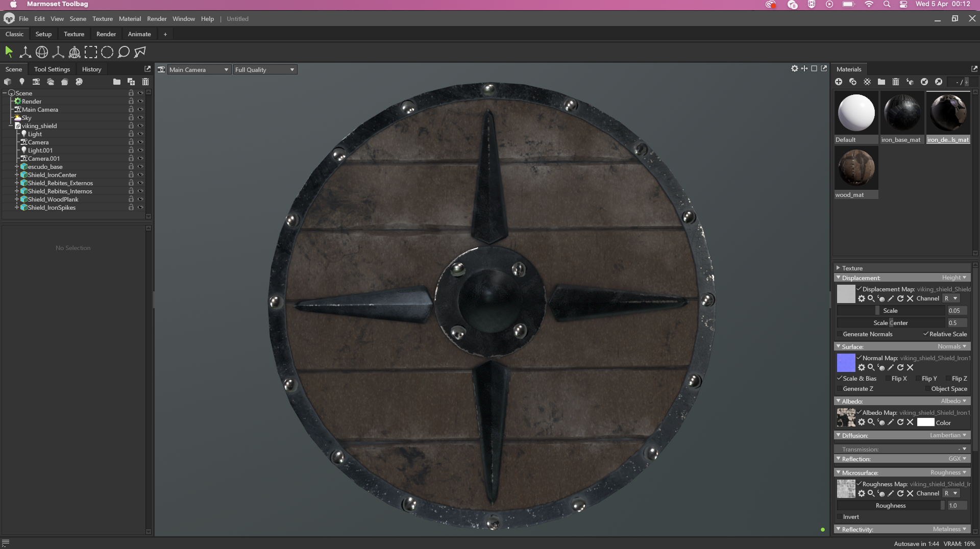The height and width of the screenshot is (549, 980).
Task: Toggle Scale & Bias checkbox
Action: 840,379
